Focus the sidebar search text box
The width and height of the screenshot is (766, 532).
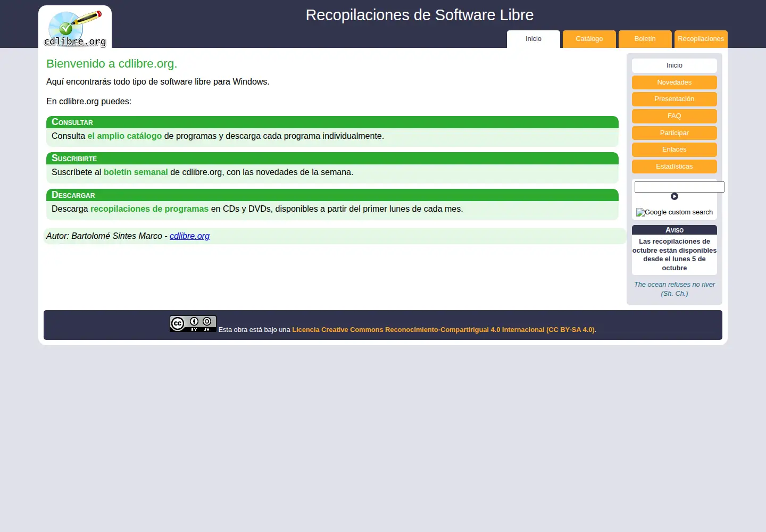tap(679, 187)
